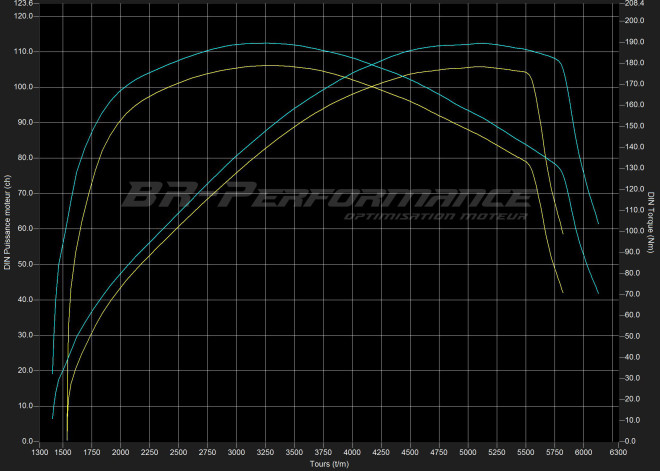The width and height of the screenshot is (660, 471).
Task: Click the 208.4 maximum on torque axis
Action: (x=633, y=4)
